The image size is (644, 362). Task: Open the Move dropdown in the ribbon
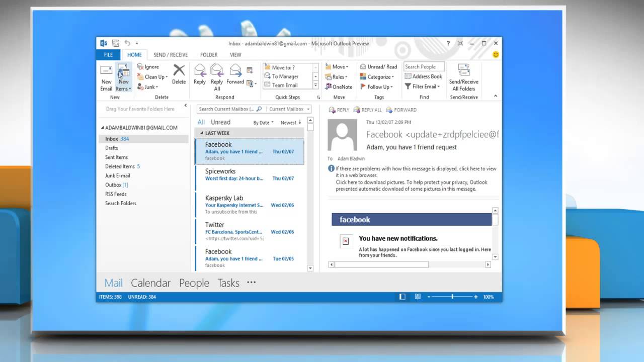tap(337, 67)
